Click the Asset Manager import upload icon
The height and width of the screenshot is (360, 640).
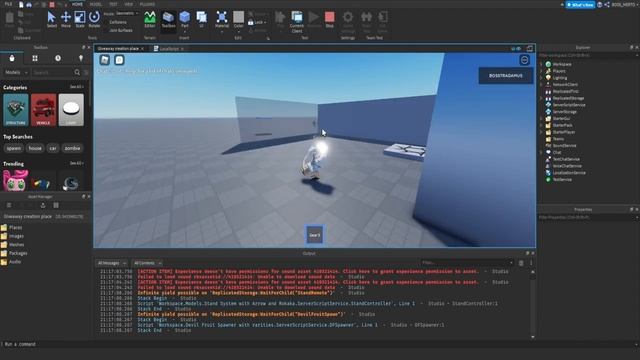point(43,205)
